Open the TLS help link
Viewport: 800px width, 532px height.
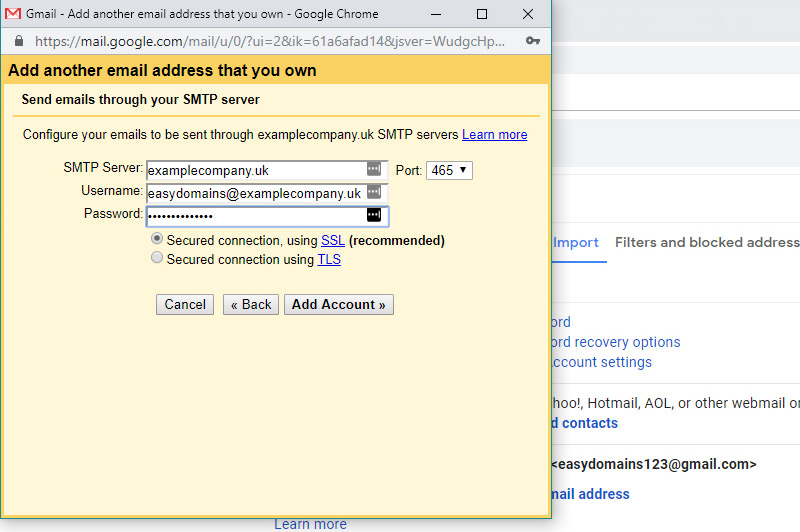tap(329, 259)
